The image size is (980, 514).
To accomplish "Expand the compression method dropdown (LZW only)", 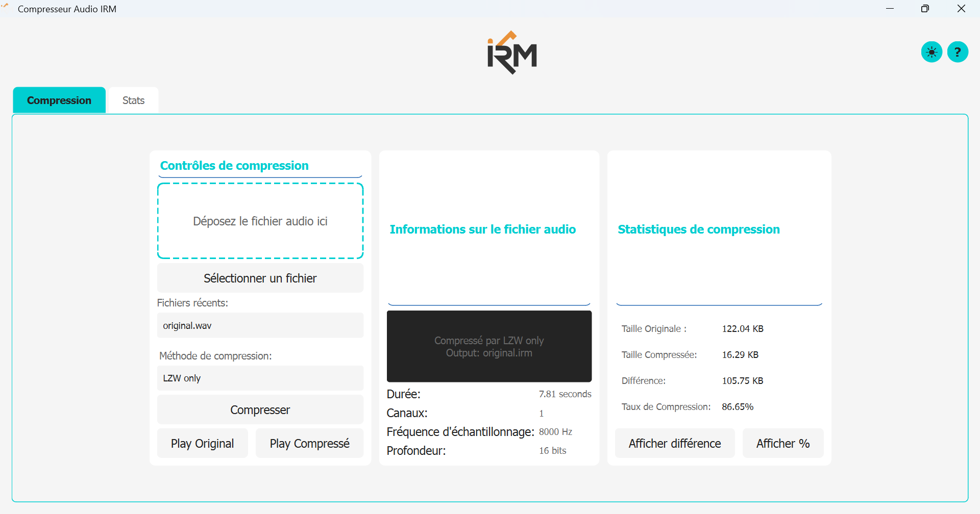I will tap(260, 378).
